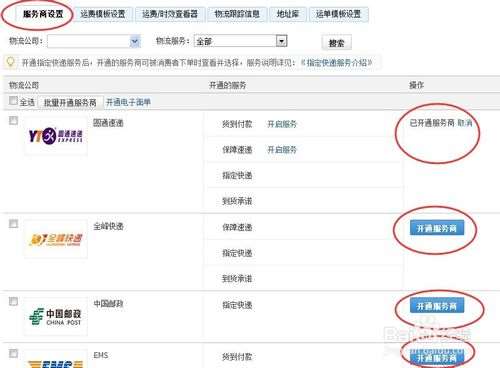The height and width of the screenshot is (368, 500).
Task: Click the lightbulb tip icon
Action: click(11, 62)
